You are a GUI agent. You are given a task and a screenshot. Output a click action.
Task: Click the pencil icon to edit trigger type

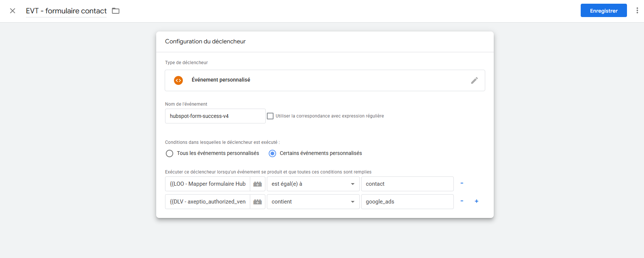(474, 80)
